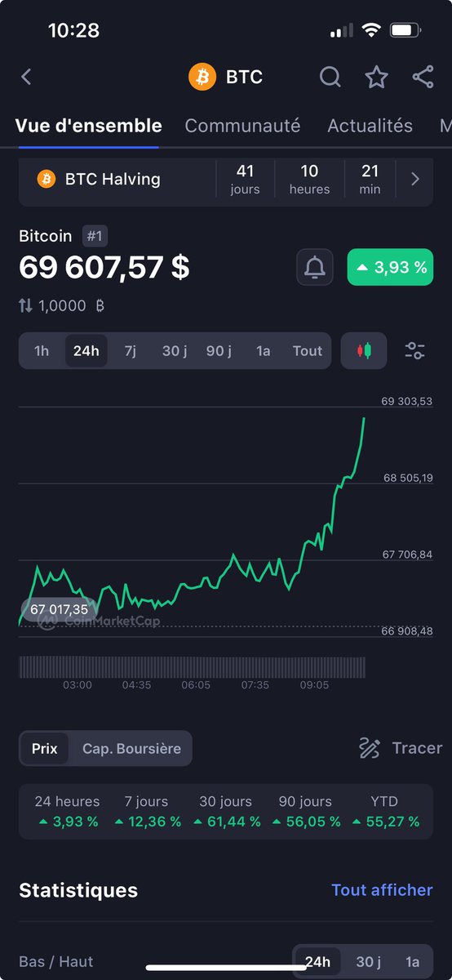Select the Tout chart range

308,351
